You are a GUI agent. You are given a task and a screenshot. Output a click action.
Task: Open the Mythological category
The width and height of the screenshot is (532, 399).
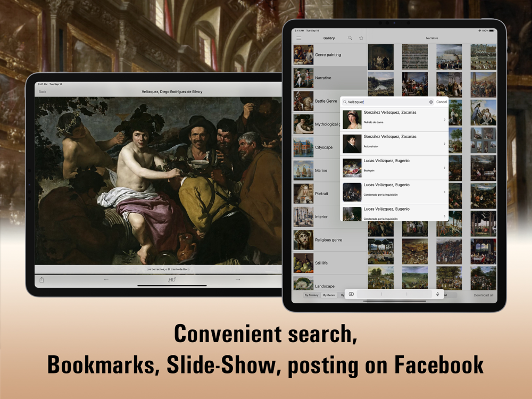click(316, 124)
